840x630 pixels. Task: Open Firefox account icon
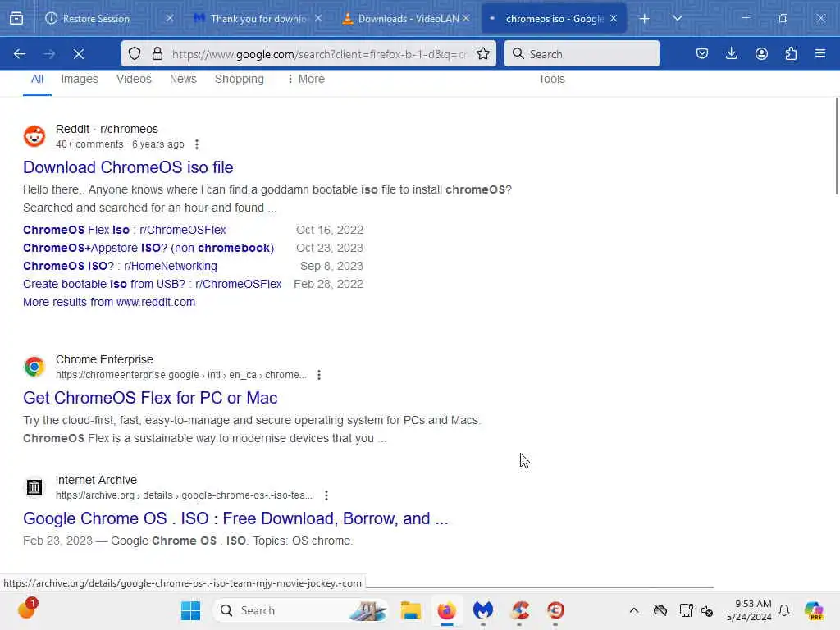(761, 53)
